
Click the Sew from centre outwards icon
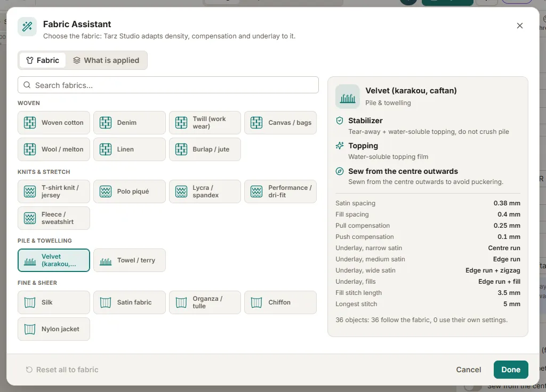point(340,171)
